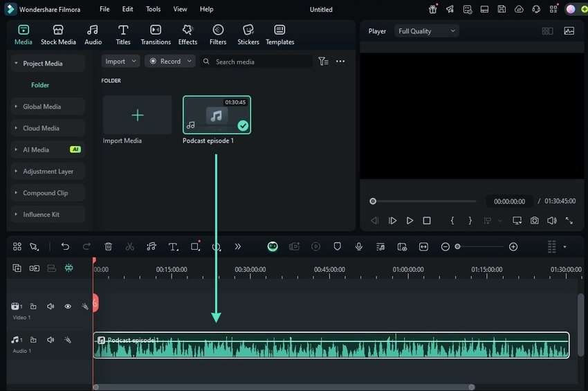Screen dimensions: 588x391
Task: Open the player display settings monitor icon
Action: point(517,221)
